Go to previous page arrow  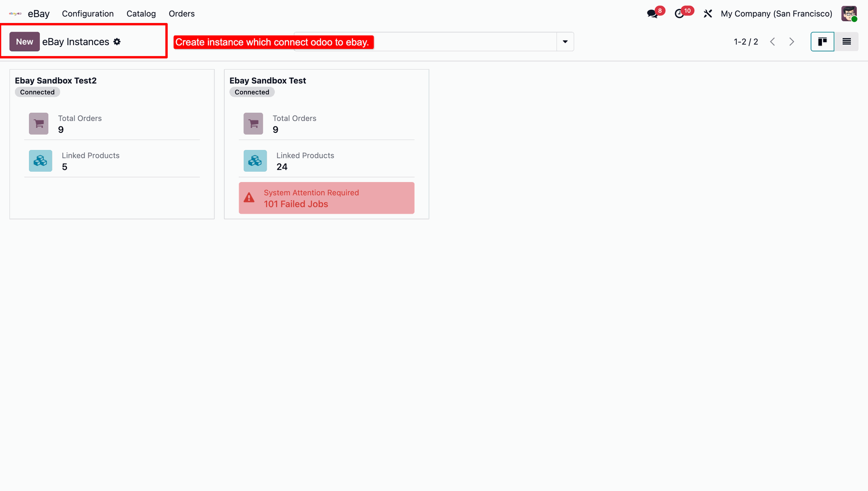click(773, 42)
